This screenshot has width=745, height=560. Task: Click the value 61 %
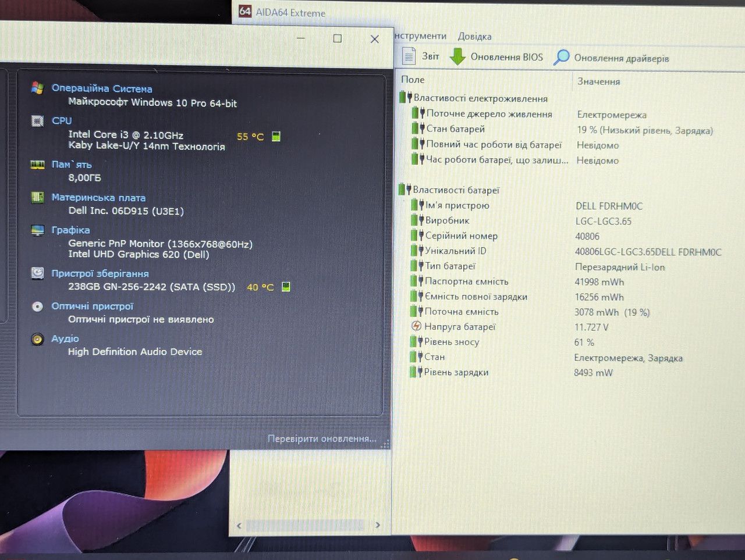[584, 342]
